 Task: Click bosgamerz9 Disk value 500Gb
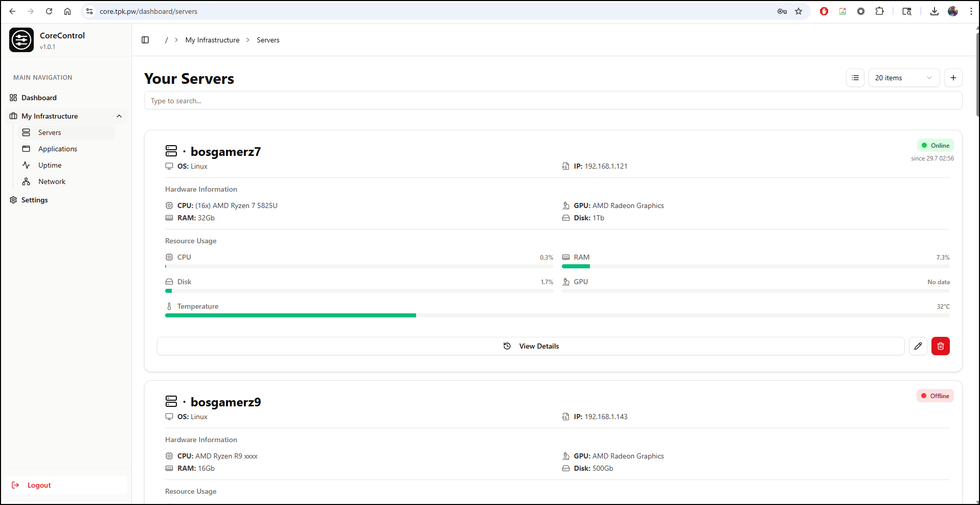(x=603, y=468)
